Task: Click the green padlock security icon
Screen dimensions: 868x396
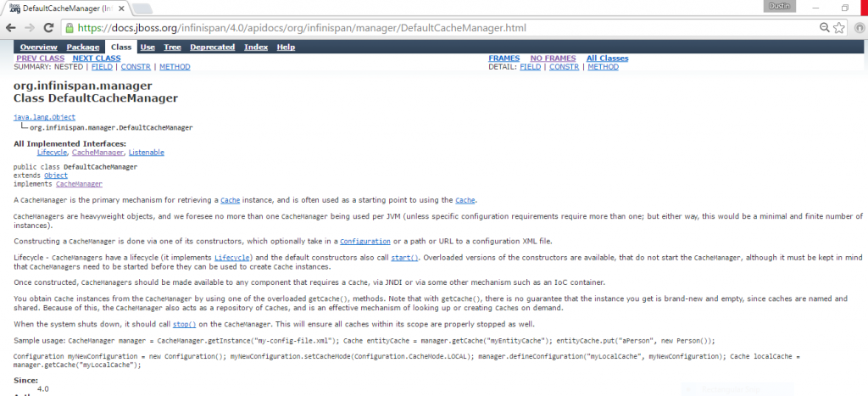Action: [x=70, y=28]
